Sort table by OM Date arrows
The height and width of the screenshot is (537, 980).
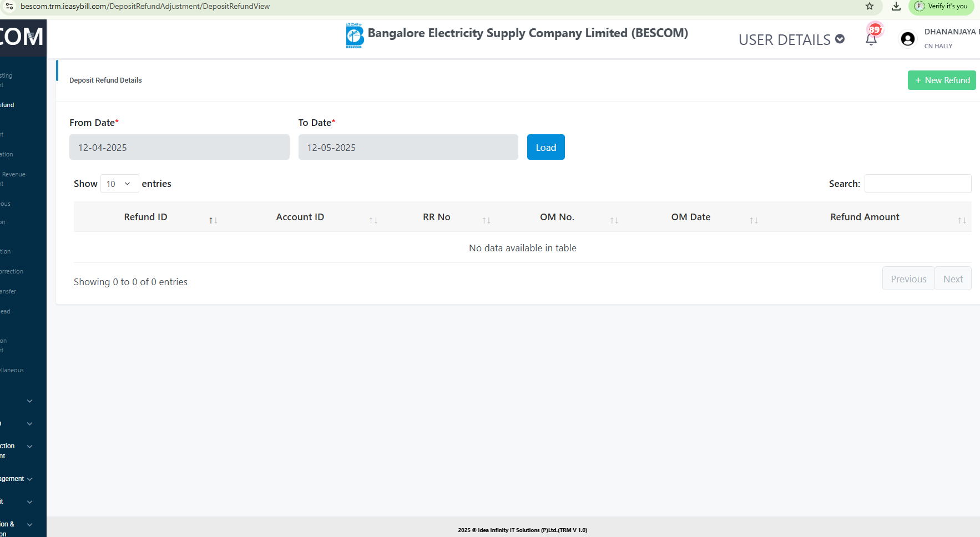(754, 220)
